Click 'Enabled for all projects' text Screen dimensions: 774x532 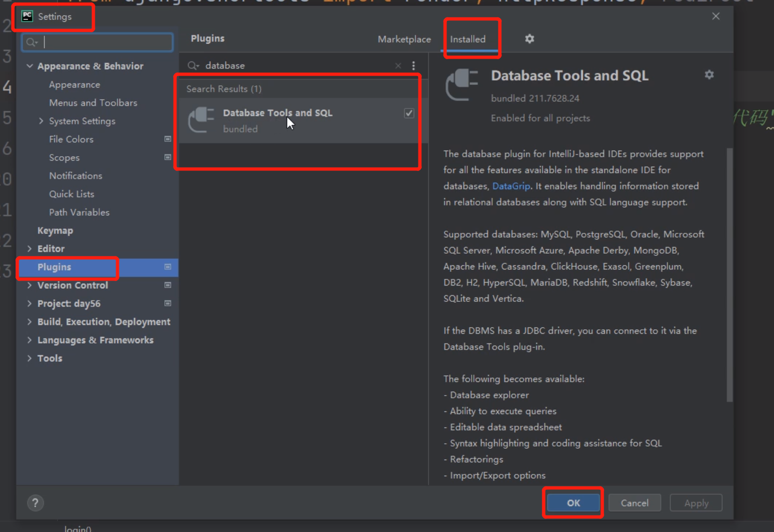(541, 118)
